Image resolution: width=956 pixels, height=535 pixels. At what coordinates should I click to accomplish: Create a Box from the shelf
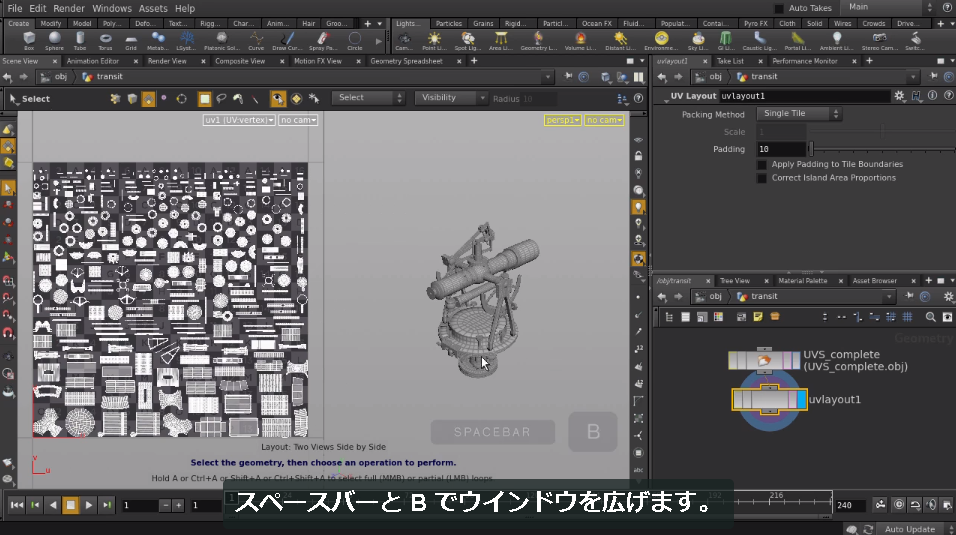(x=29, y=41)
